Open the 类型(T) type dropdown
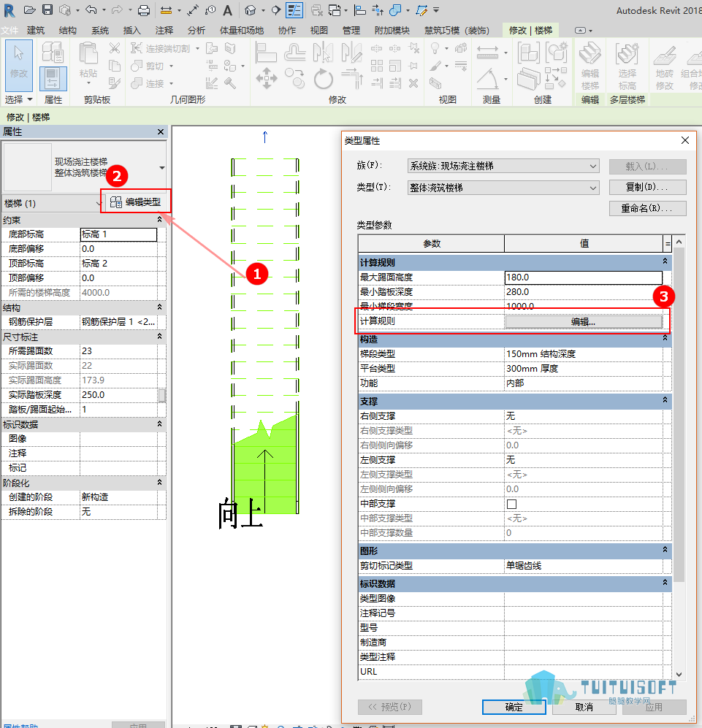702x728 pixels. click(x=503, y=188)
